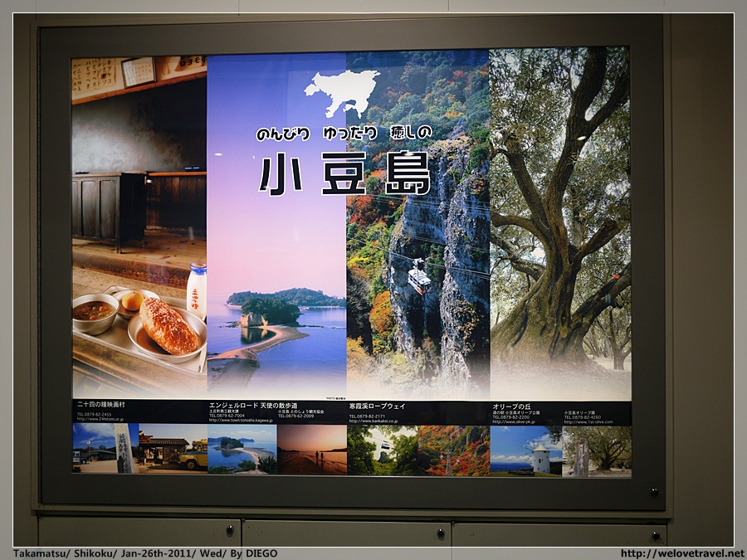This screenshot has height=560, width=747.
Task: Click the right cabinet door keyhole
Action: (x=656, y=536)
